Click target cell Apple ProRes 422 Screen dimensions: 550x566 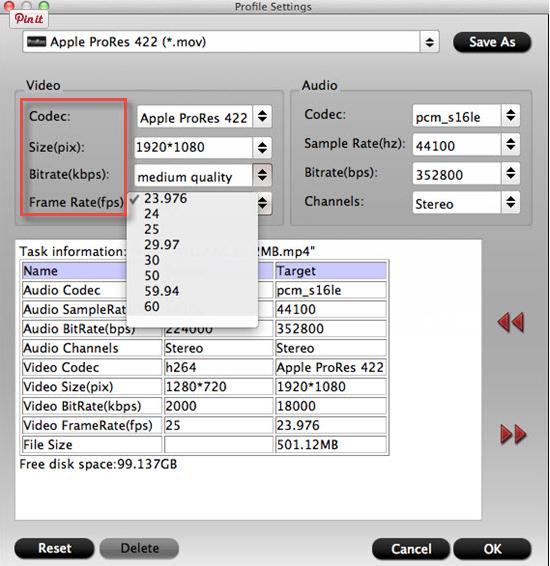coord(331,367)
